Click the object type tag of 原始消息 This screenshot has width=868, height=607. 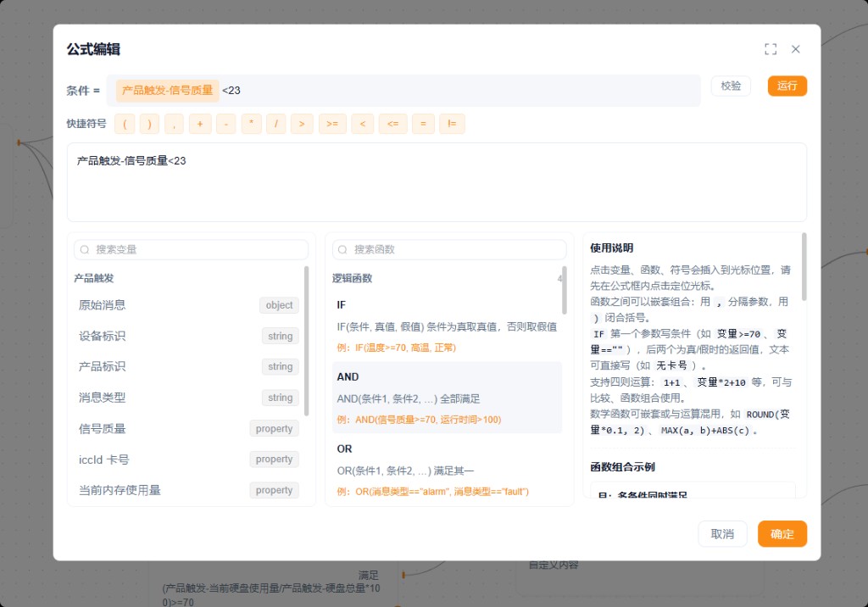279,305
